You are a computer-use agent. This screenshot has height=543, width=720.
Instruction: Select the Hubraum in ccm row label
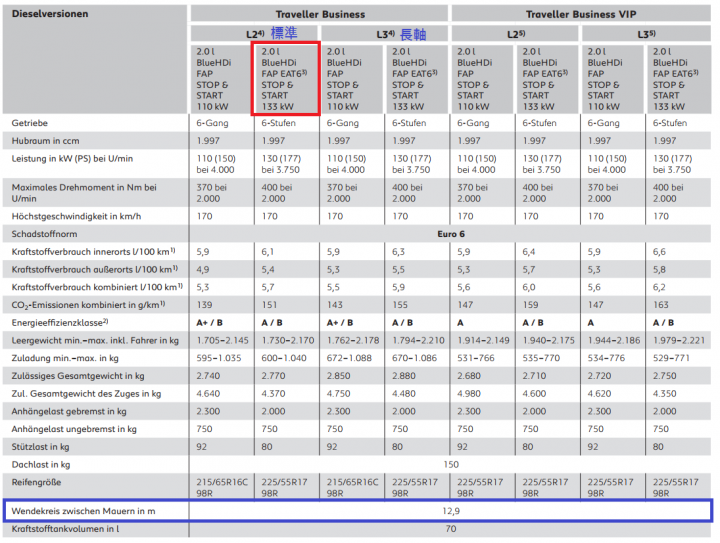45,141
